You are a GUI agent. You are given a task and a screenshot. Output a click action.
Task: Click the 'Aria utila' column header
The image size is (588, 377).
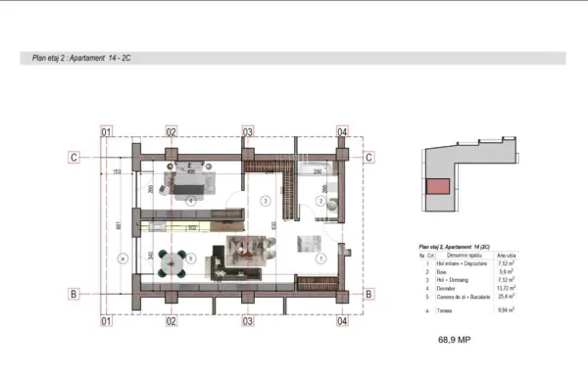point(507,256)
